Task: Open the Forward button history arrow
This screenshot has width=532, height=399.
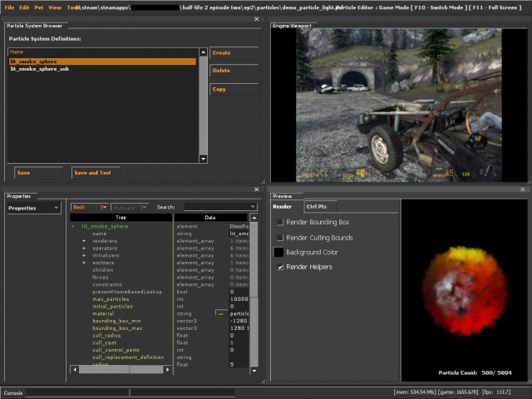Action: click(x=145, y=207)
